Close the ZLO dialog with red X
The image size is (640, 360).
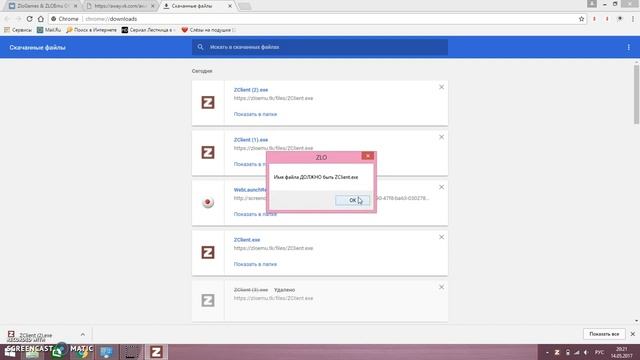(367, 156)
